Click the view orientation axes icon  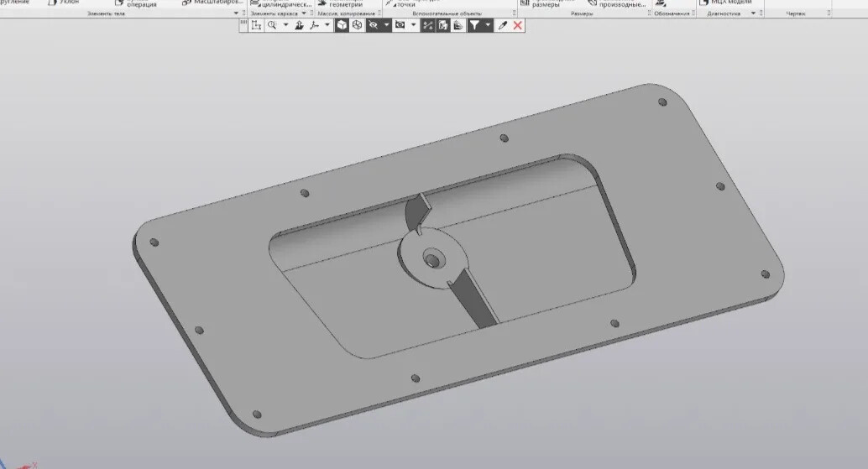315,25
